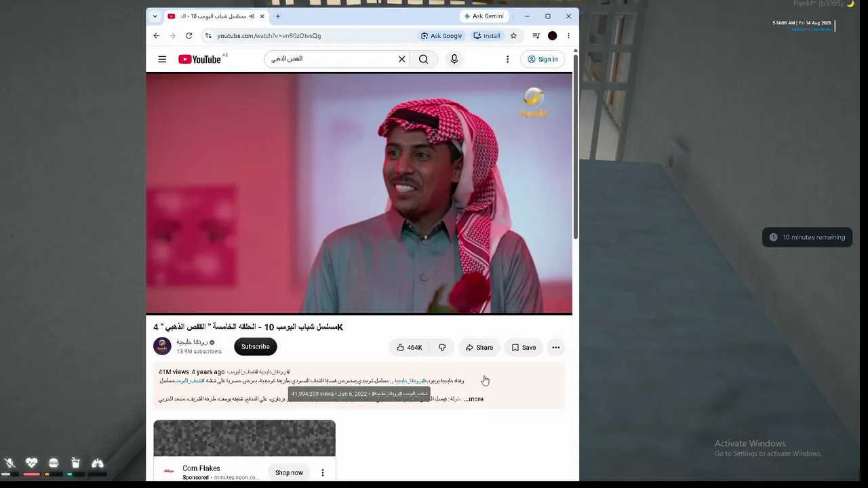This screenshot has width=868, height=488.
Task: Bookmark this page with the star
Action: pyautogui.click(x=513, y=36)
